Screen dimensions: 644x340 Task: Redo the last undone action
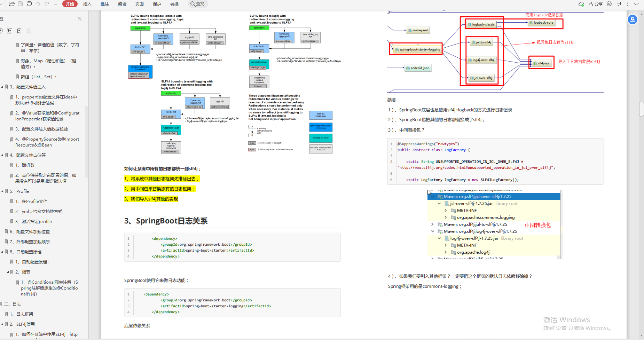click(x=47, y=4)
